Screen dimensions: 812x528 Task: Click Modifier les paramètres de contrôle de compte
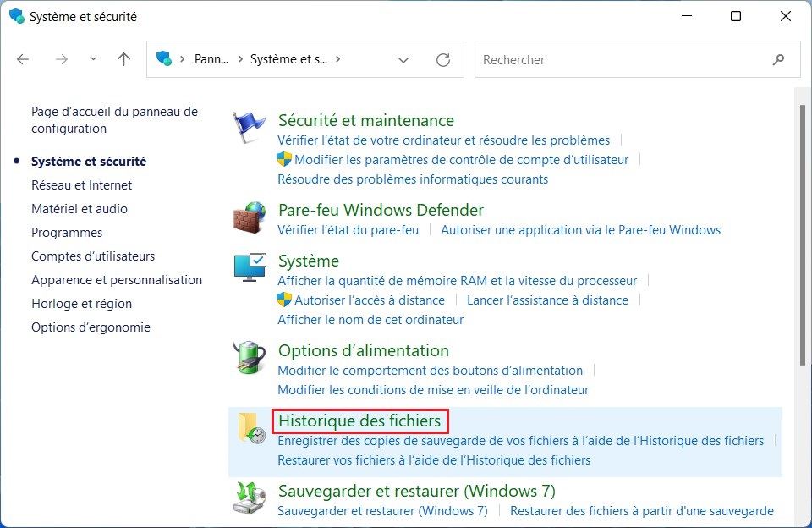(462, 160)
